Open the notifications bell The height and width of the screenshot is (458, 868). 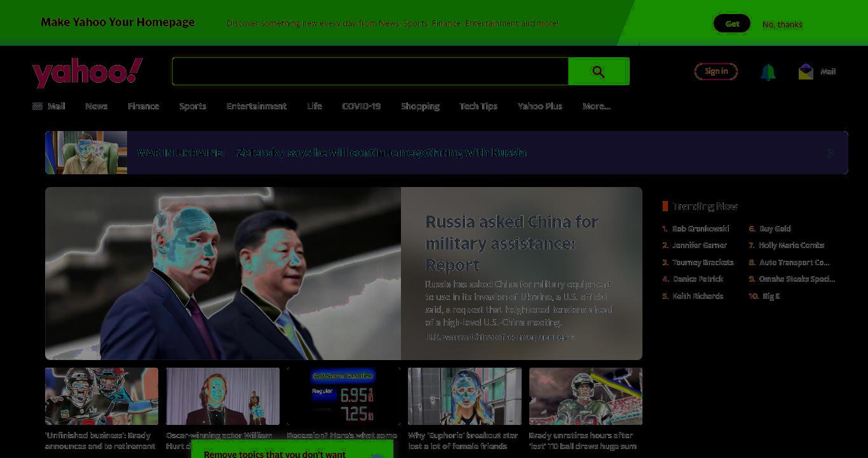[768, 72]
